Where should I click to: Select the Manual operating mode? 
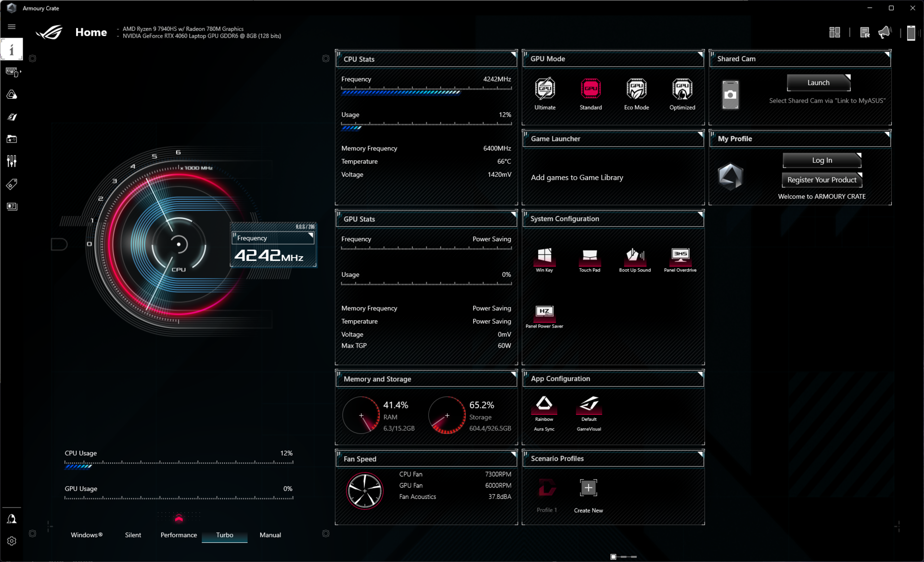point(270,535)
